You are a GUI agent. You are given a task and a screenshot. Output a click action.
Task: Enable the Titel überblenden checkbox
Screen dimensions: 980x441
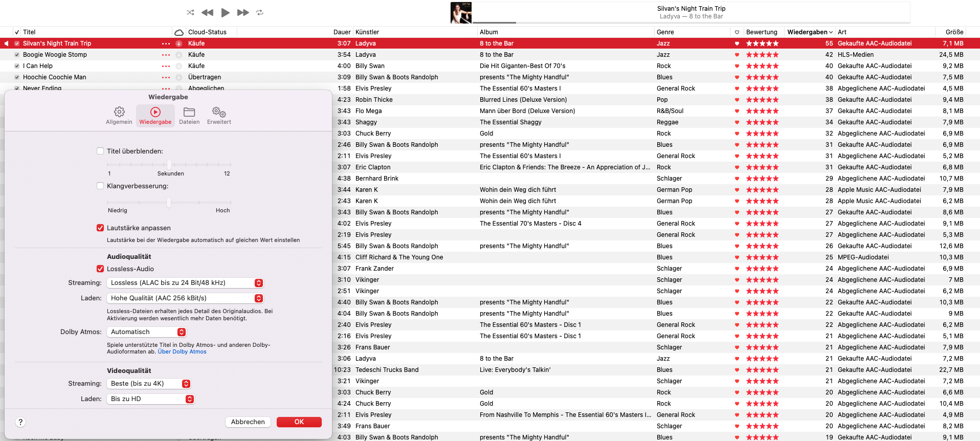100,151
